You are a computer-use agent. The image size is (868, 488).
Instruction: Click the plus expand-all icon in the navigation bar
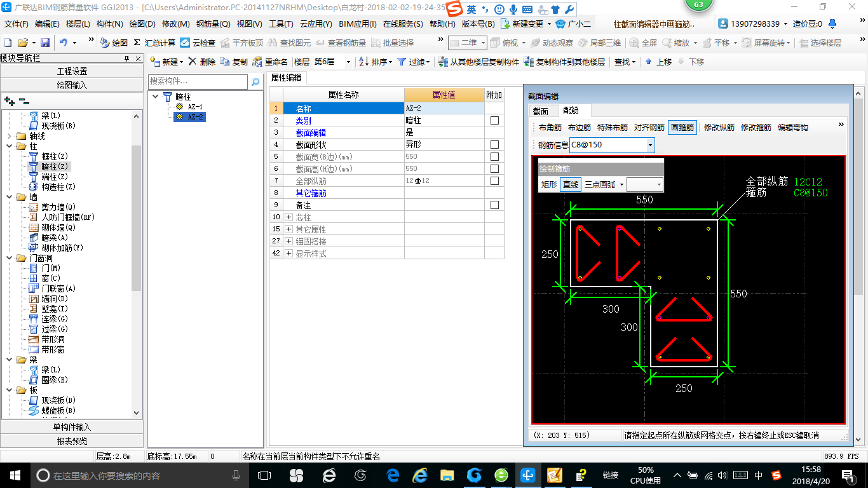(x=10, y=101)
